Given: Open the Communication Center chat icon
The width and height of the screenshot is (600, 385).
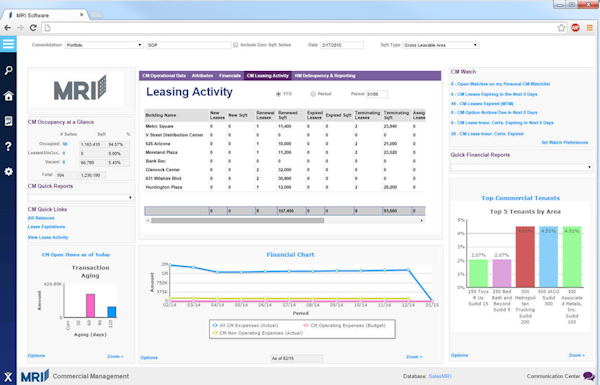Looking at the screenshot, I should [589, 376].
